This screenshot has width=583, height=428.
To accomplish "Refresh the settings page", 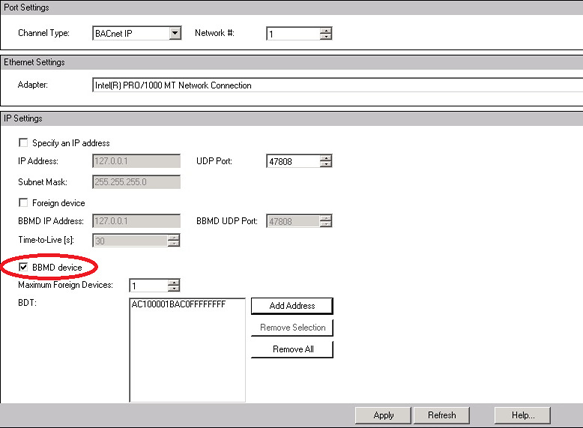I will [x=442, y=415].
